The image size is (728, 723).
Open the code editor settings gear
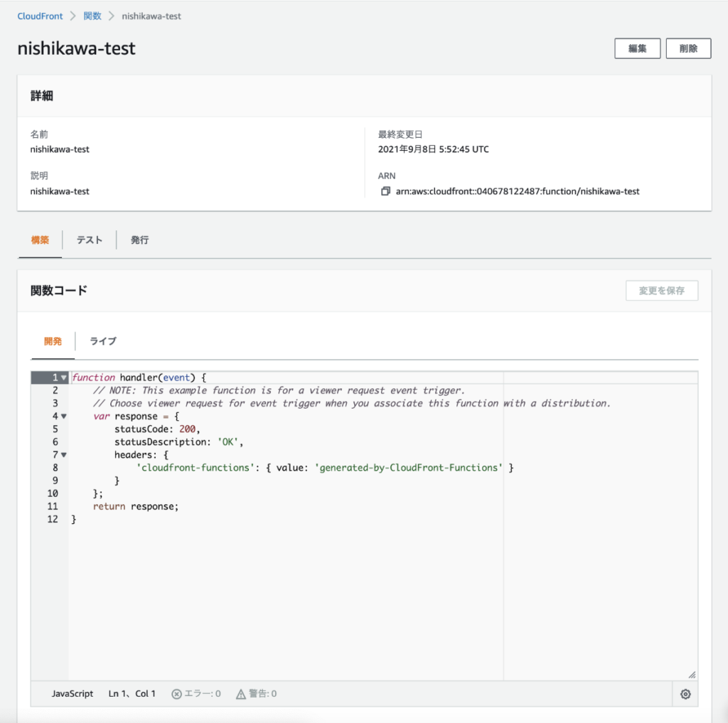point(685,693)
